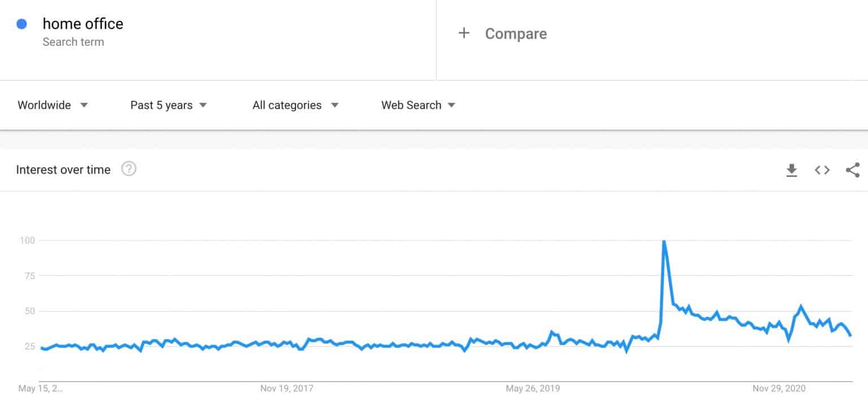868x401 pixels.
Task: Open the All categories filter
Action: (x=287, y=105)
